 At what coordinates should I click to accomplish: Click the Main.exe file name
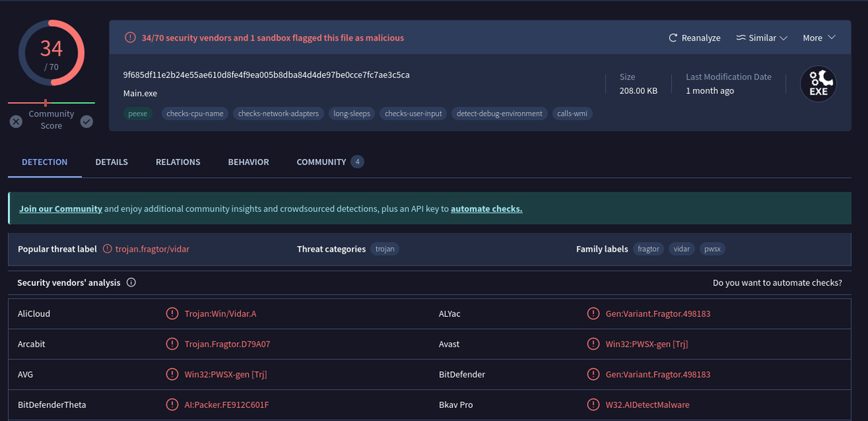(140, 93)
